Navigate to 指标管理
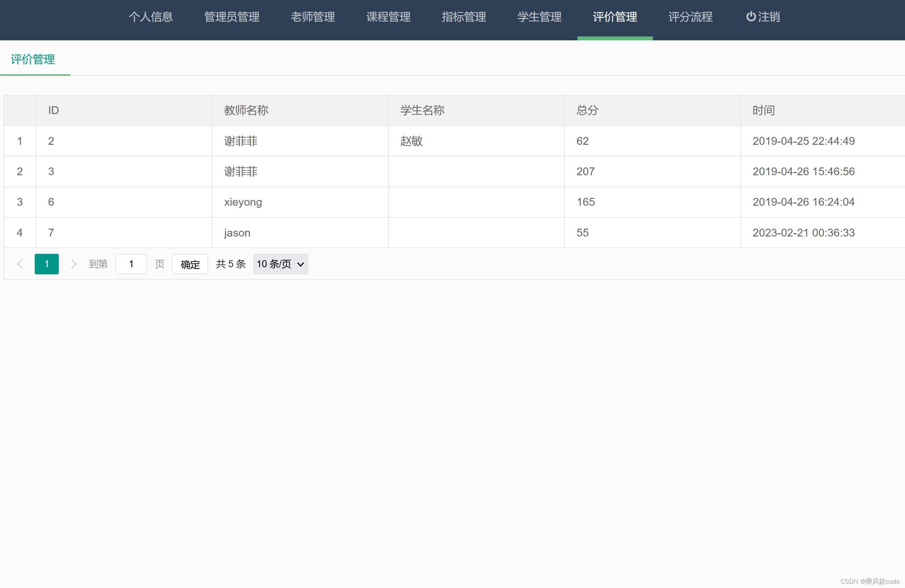Image resolution: width=905 pixels, height=588 pixels. tap(463, 17)
